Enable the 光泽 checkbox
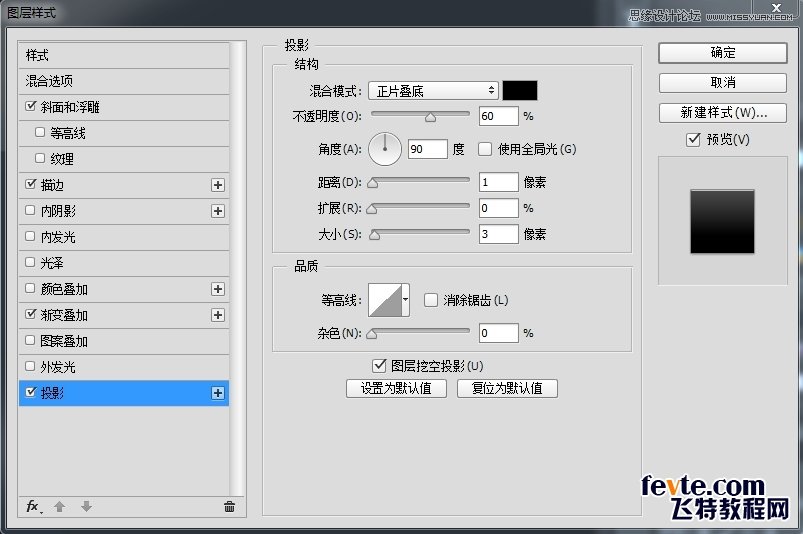 [30, 262]
